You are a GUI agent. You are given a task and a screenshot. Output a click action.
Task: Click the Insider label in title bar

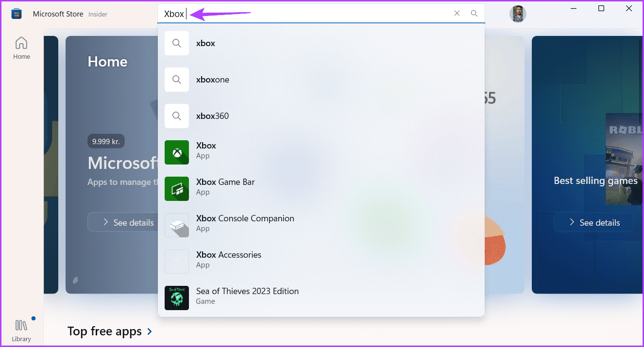(x=98, y=14)
